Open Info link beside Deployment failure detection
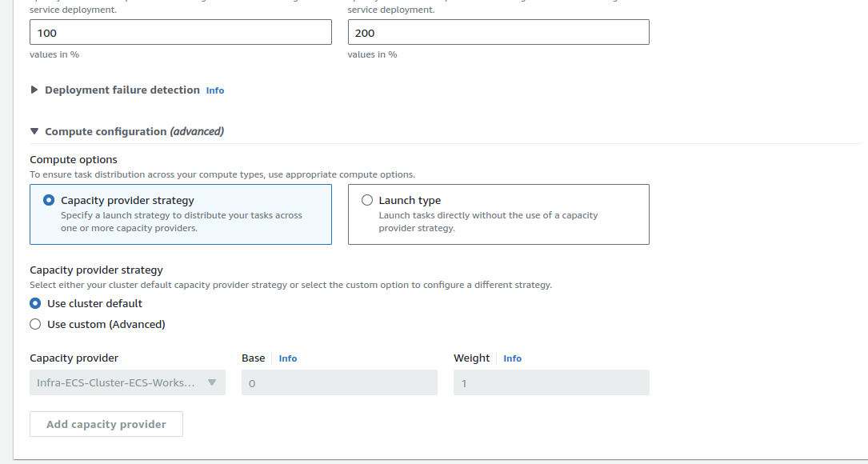This screenshot has width=868, height=464. (x=214, y=90)
